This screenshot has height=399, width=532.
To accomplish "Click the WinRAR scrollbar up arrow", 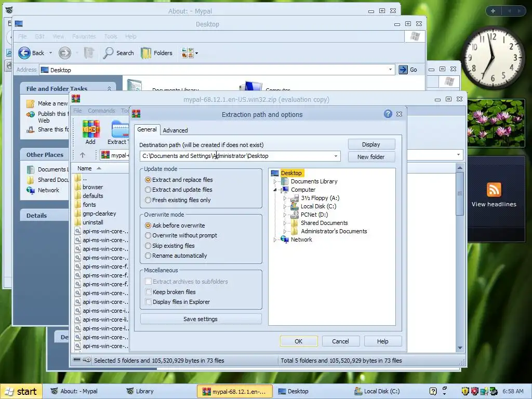I will pyautogui.click(x=460, y=168).
